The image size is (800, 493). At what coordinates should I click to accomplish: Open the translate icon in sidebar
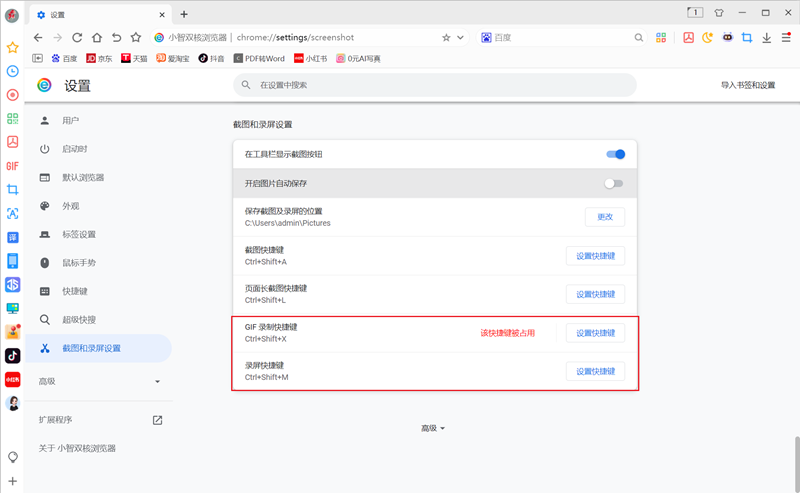tap(12, 237)
